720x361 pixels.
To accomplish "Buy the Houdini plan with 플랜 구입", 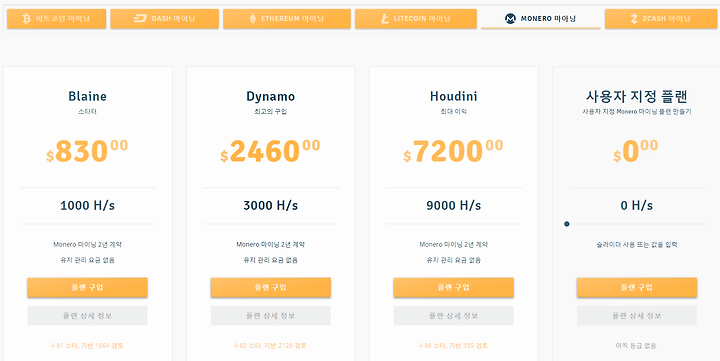I will pos(453,288).
